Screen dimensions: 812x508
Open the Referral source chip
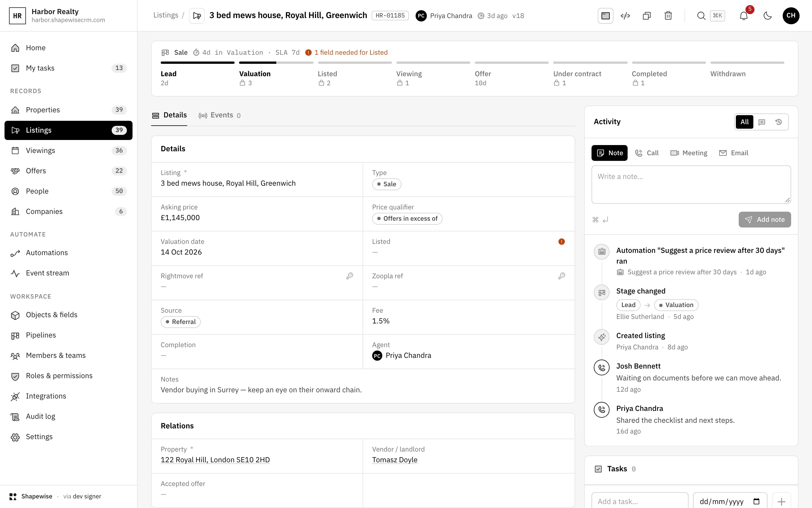click(180, 322)
